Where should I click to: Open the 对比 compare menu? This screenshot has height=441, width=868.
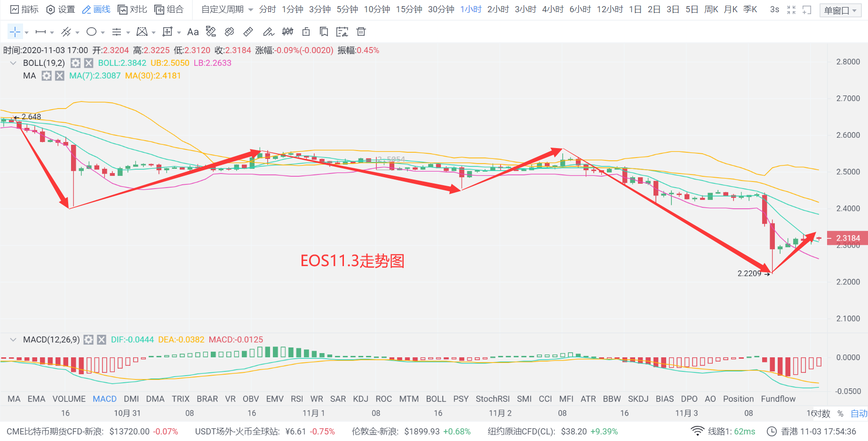(x=133, y=9)
